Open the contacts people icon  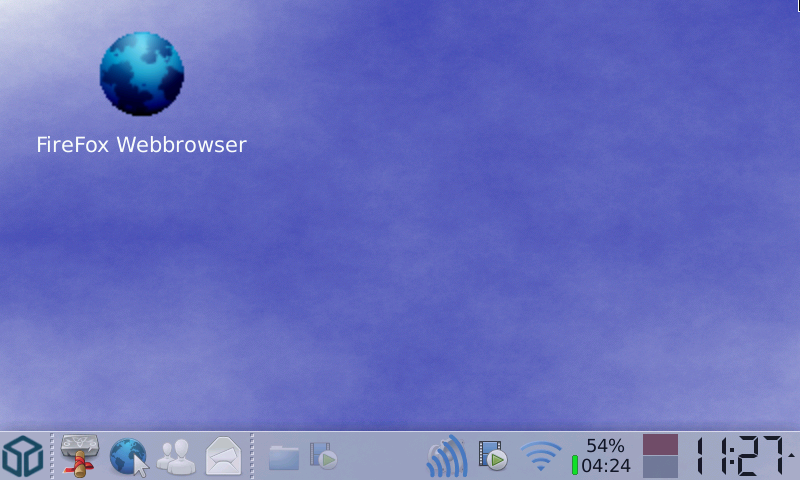pyautogui.click(x=176, y=457)
